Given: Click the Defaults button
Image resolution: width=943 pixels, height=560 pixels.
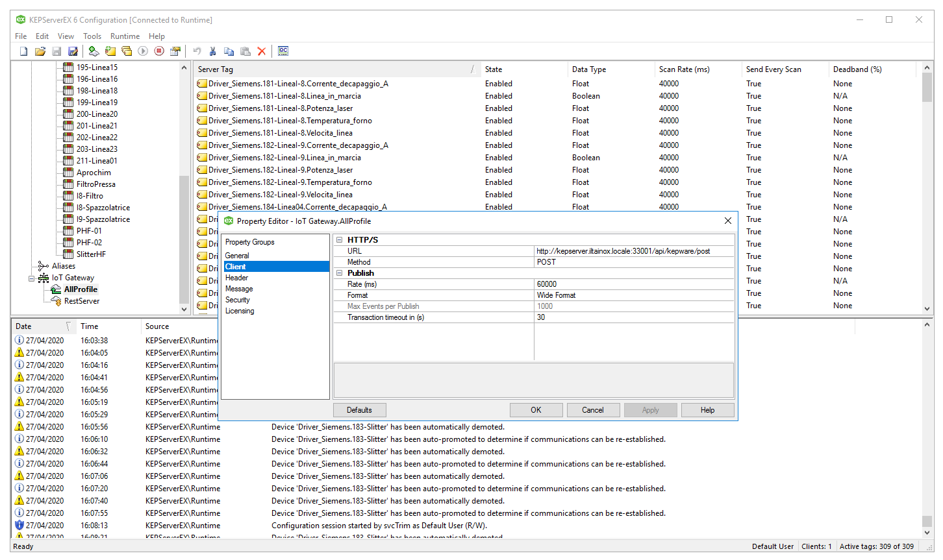Looking at the screenshot, I should point(359,410).
